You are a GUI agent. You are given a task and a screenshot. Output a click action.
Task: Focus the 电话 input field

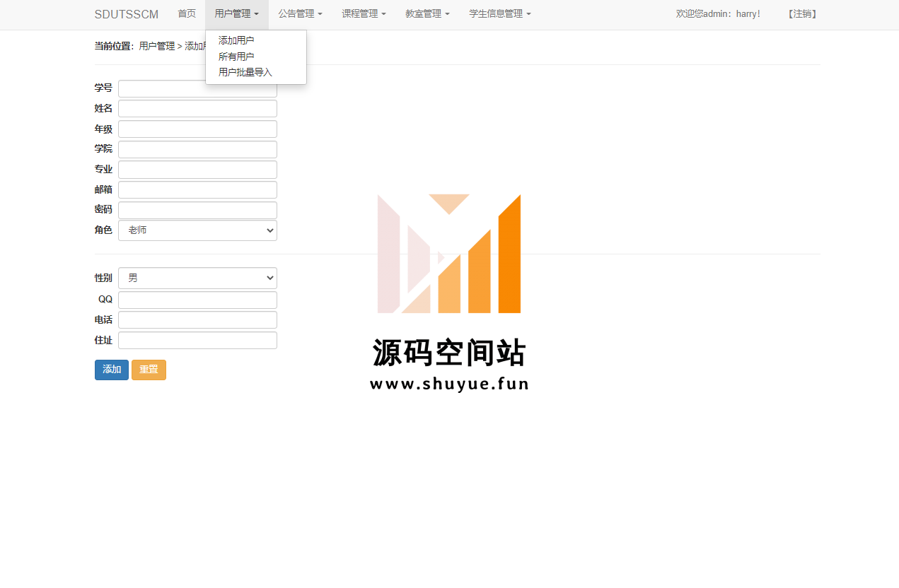(x=197, y=320)
